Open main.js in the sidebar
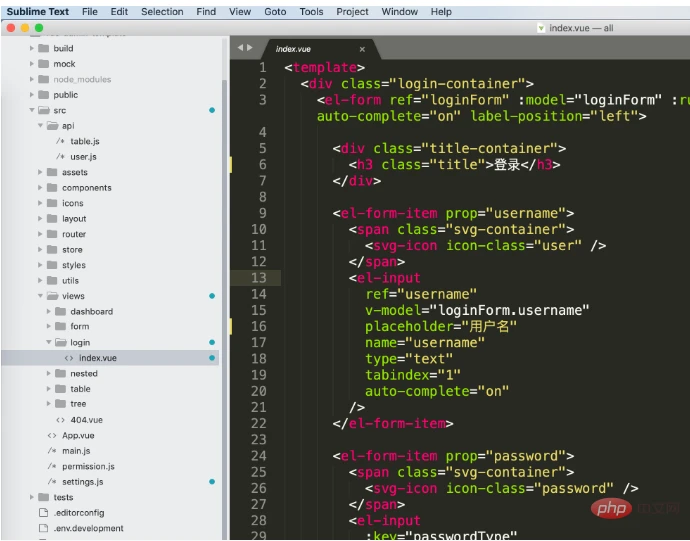 (x=76, y=451)
